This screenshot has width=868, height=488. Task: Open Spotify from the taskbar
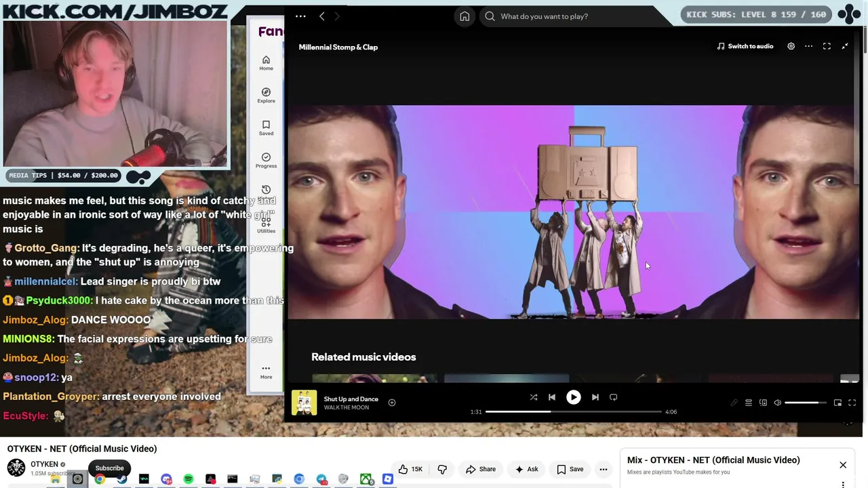click(189, 479)
